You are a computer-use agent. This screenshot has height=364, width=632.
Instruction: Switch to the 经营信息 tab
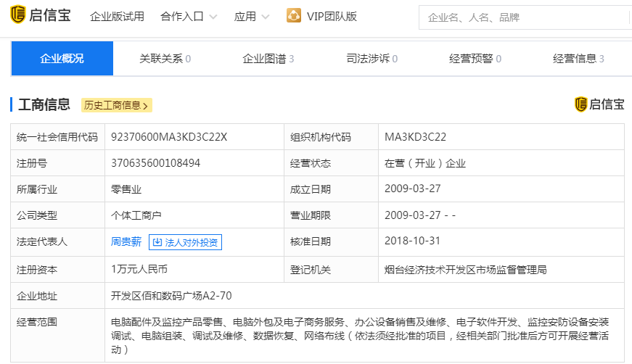tap(578, 59)
